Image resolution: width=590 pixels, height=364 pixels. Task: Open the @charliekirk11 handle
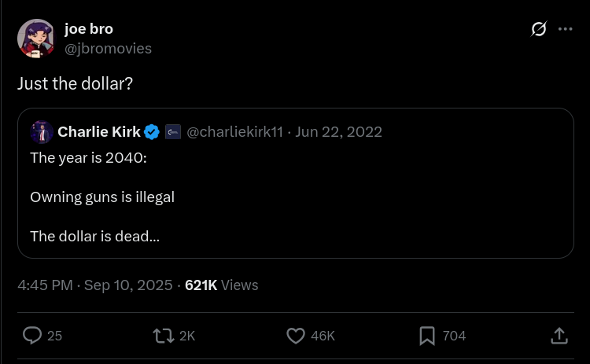coord(234,132)
